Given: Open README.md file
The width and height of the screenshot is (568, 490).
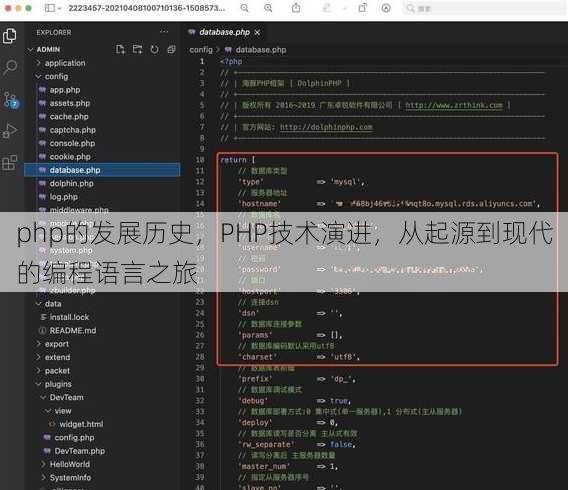Looking at the screenshot, I should pos(73,331).
